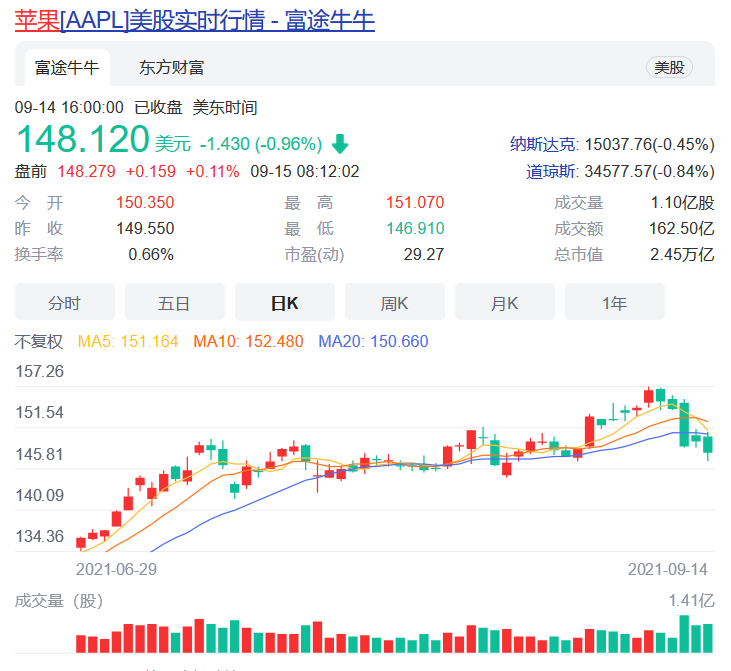Switch chart to 1年 range

tap(615, 303)
